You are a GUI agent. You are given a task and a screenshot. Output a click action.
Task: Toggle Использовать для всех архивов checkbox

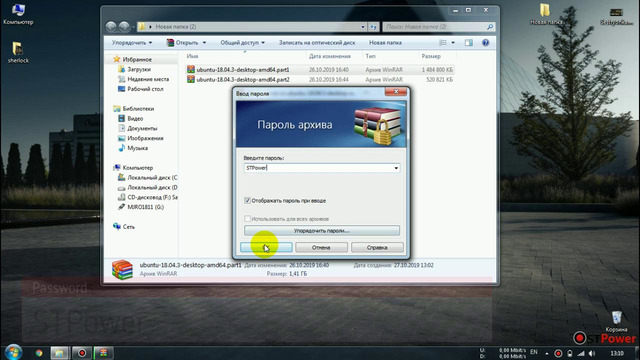[x=247, y=219]
